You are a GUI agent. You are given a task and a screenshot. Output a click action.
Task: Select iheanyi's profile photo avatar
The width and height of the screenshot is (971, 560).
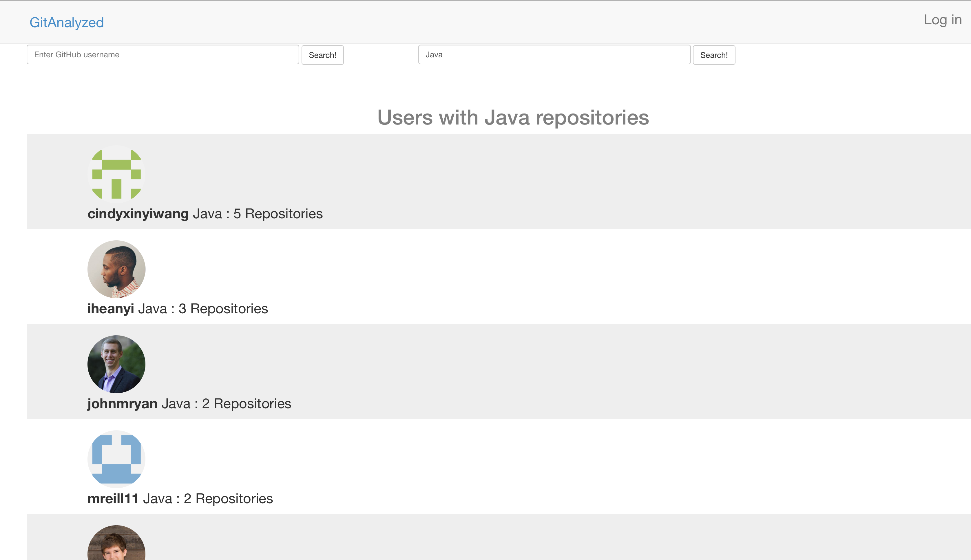coord(116,269)
